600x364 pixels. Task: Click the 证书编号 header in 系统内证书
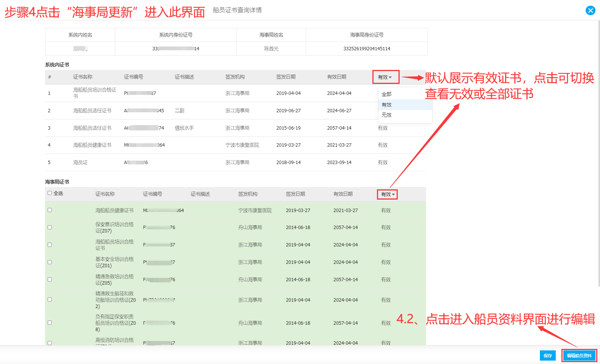coord(133,77)
